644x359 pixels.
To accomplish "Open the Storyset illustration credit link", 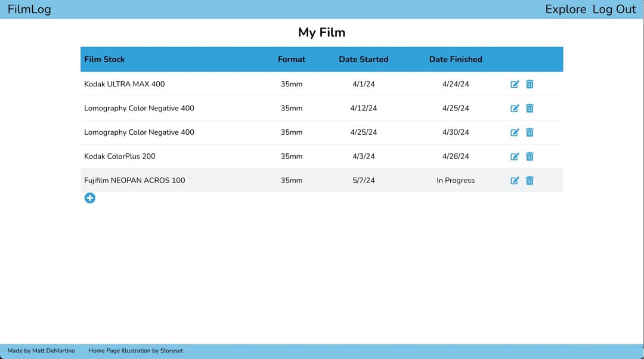I will tap(135, 351).
